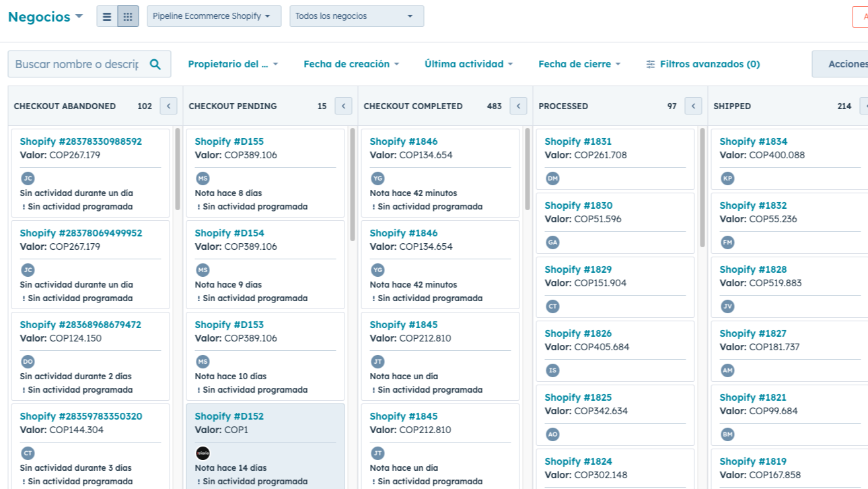Viewport: 868px width, 489px height.
Task: Open deal Shopify #D152 card title
Action: click(x=229, y=416)
